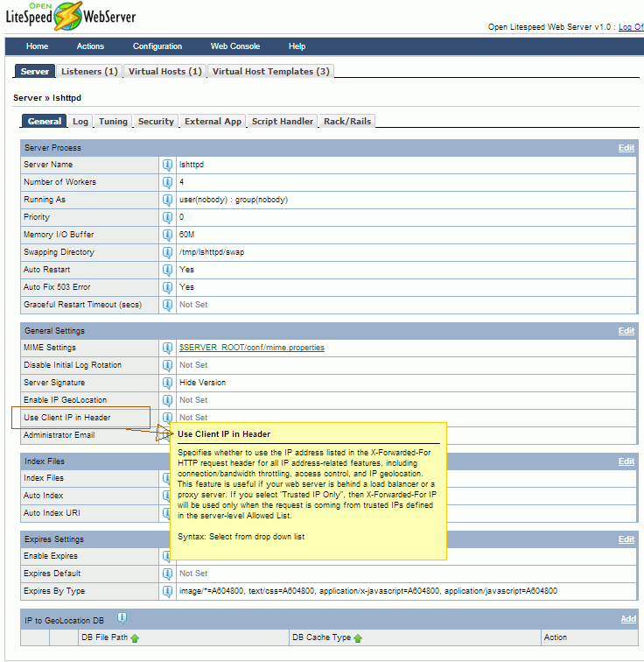Click the Index Files row label
644x662 pixels.
(x=44, y=478)
